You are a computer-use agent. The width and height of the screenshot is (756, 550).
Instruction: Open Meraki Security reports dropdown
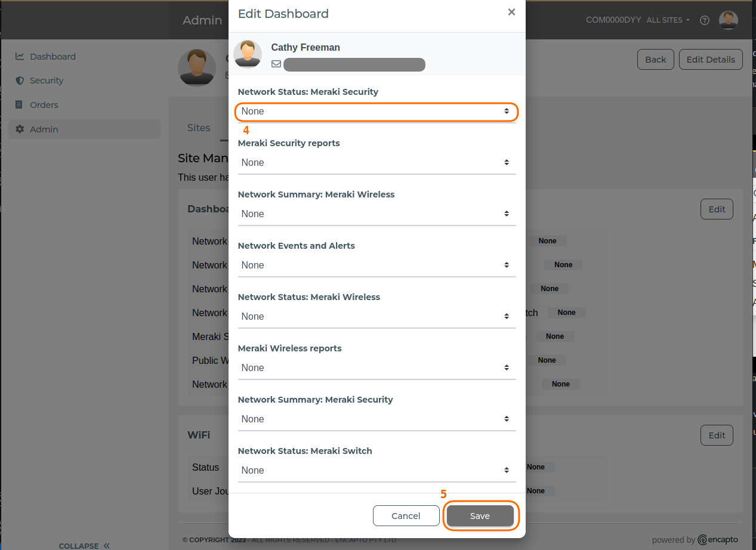377,163
